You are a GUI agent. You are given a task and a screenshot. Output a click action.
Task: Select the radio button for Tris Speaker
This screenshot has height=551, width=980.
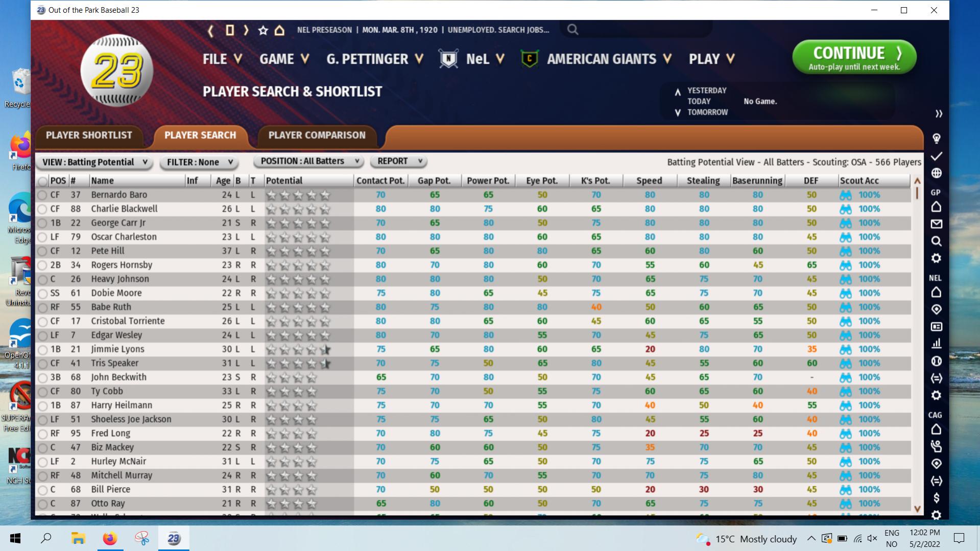pyautogui.click(x=42, y=364)
